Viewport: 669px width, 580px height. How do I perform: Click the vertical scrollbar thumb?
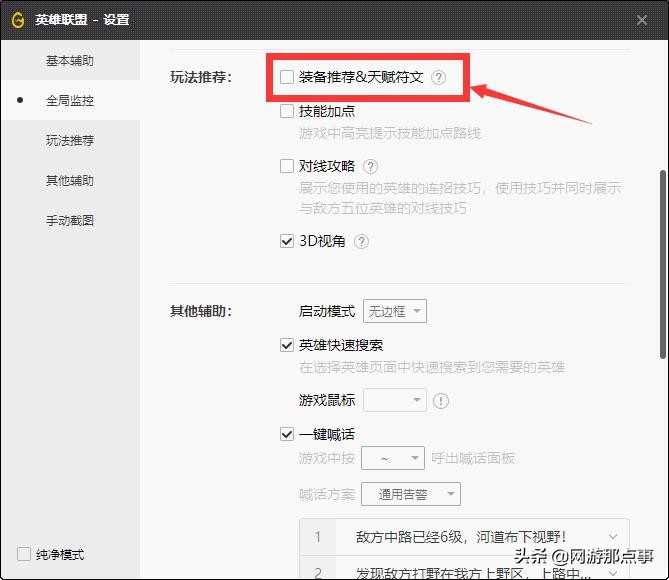click(x=663, y=265)
